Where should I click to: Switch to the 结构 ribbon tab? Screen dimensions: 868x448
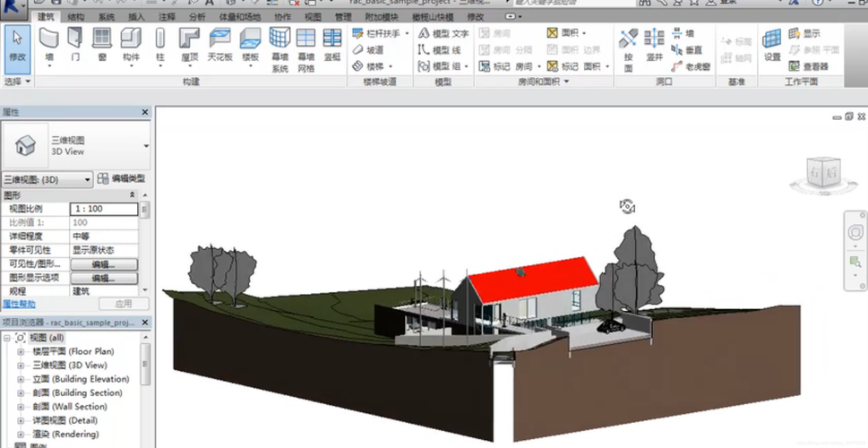[x=76, y=17]
